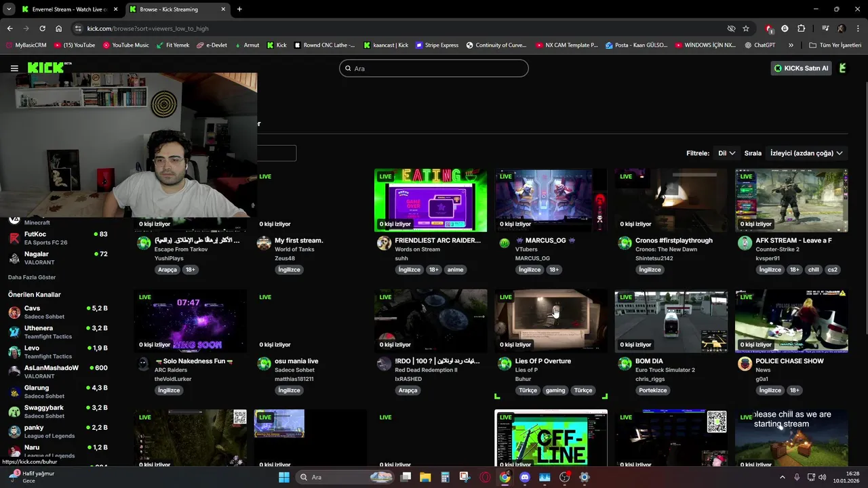Click Counter-Strike 2 category link
The width and height of the screenshot is (868, 488).
click(777, 249)
